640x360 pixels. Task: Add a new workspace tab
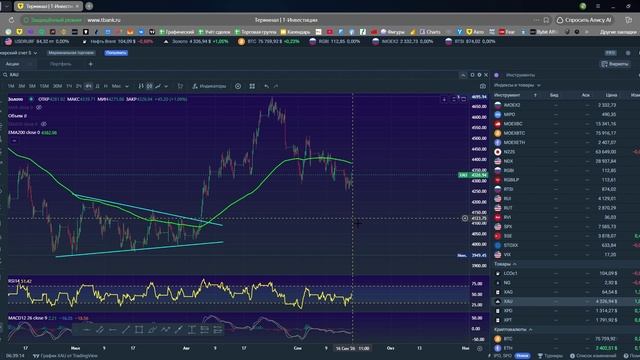91,64
